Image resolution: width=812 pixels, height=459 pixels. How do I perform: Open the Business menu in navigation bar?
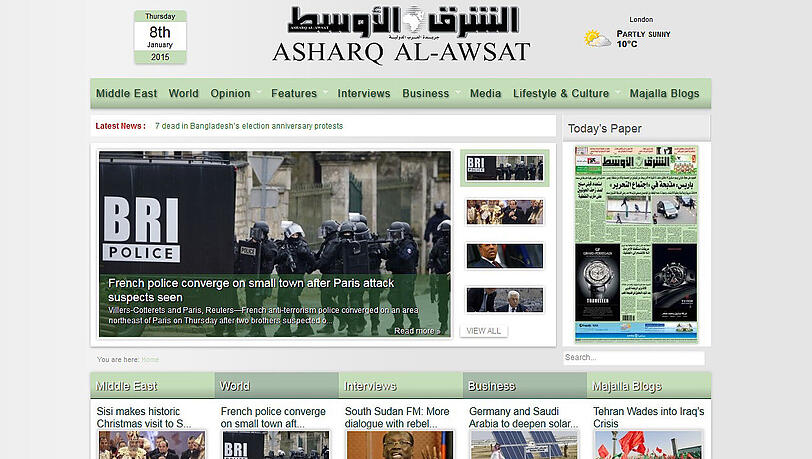tap(425, 93)
